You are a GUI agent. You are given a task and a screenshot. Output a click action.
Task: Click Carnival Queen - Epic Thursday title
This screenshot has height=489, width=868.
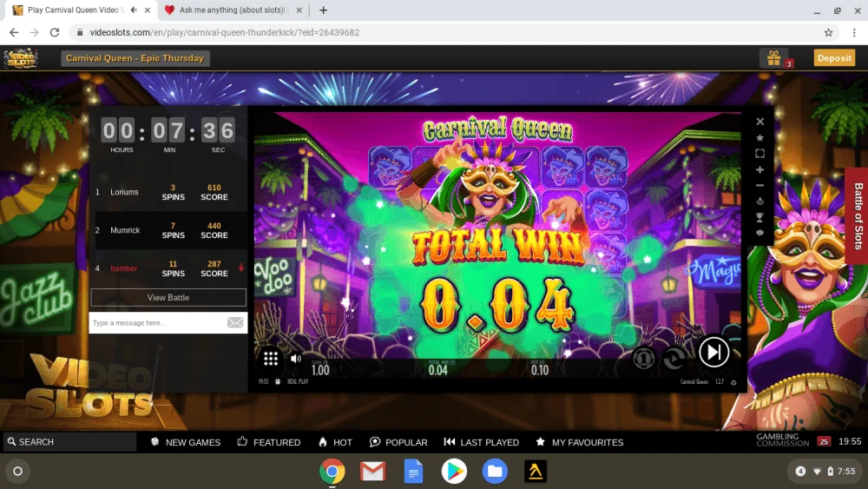pyautogui.click(x=135, y=58)
